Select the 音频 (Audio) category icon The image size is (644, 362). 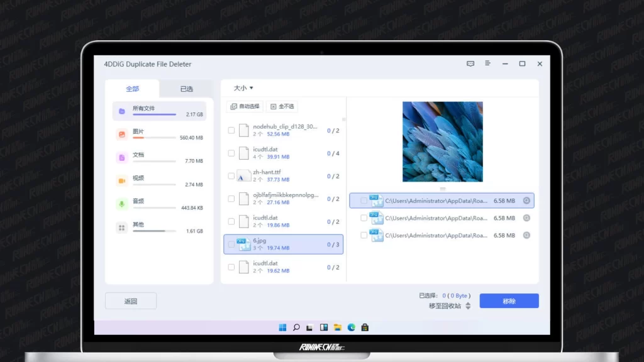click(121, 204)
